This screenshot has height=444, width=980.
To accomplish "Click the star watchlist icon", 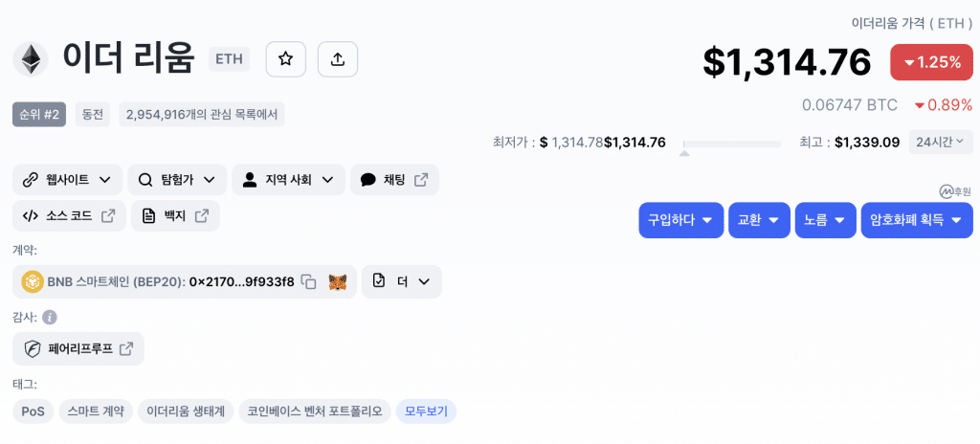I will click(x=285, y=59).
